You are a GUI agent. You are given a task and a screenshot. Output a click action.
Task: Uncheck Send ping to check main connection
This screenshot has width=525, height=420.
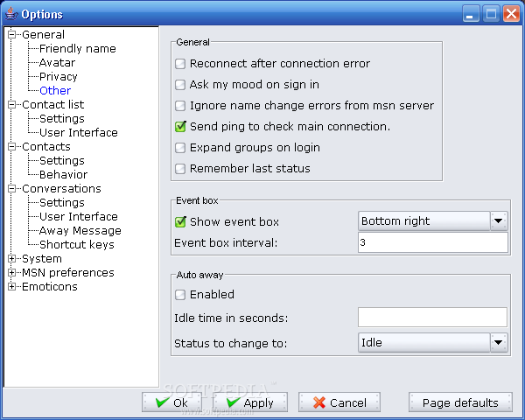point(180,127)
